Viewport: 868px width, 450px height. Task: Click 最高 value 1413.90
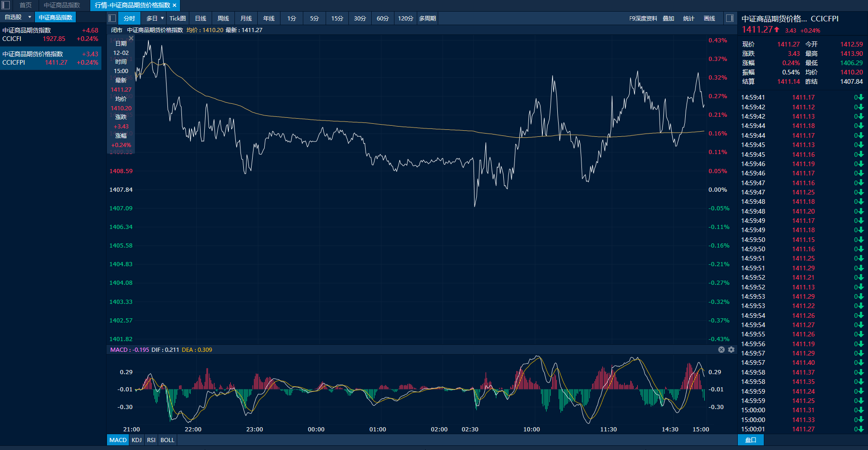(x=851, y=54)
